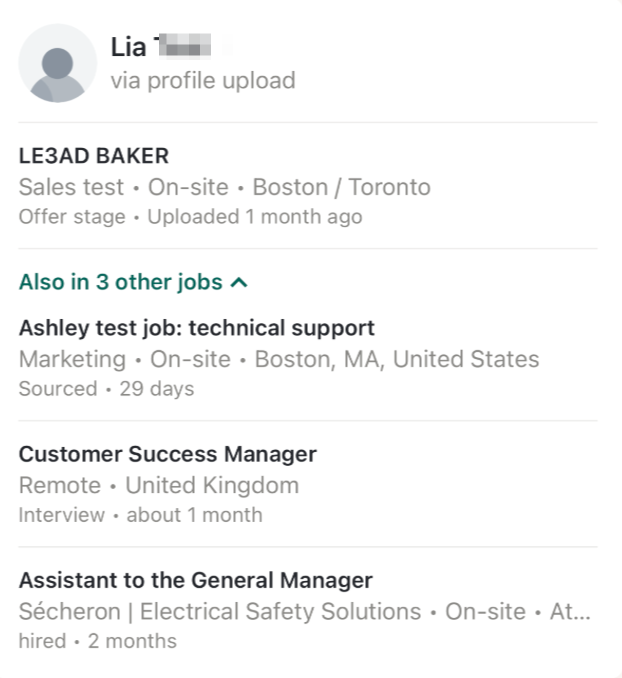Open candidate name Lia
This screenshot has height=678, width=622.
click(128, 46)
